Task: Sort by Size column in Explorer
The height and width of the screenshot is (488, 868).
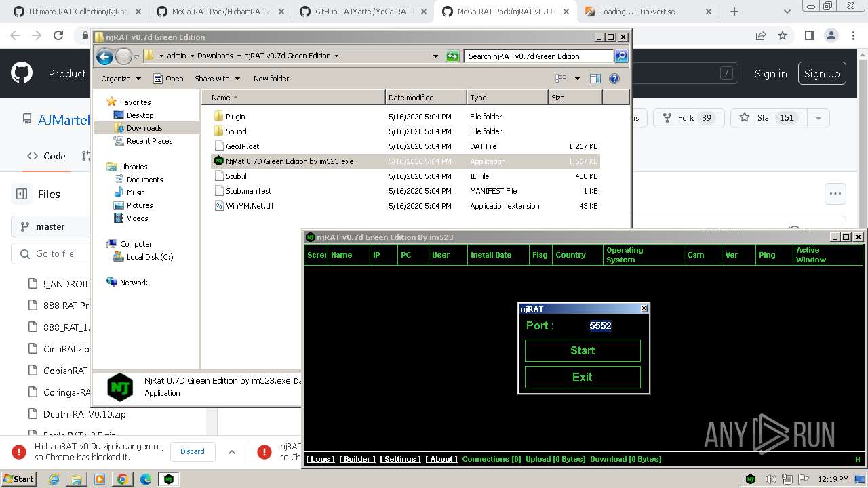Action: coord(575,98)
